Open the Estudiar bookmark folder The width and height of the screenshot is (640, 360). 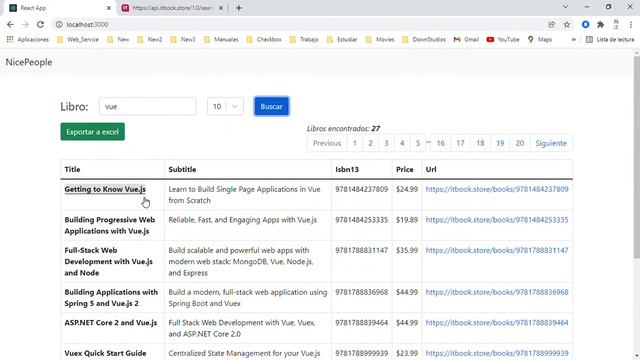(342, 40)
